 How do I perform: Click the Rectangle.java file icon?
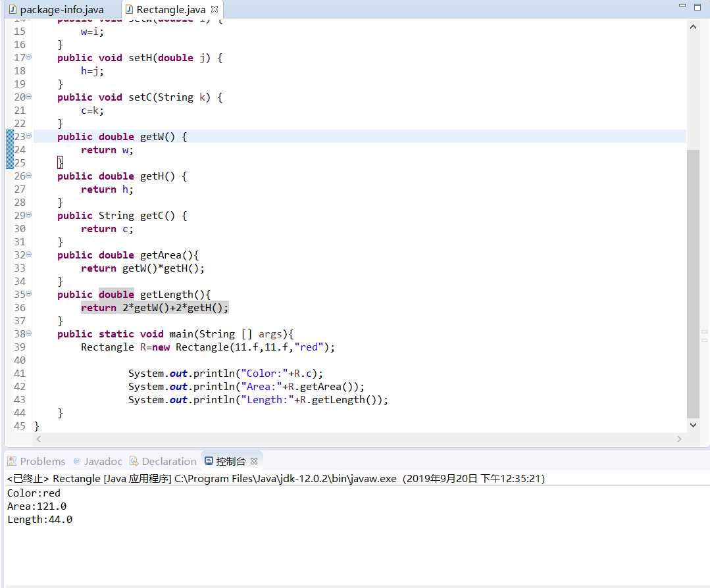click(x=129, y=9)
